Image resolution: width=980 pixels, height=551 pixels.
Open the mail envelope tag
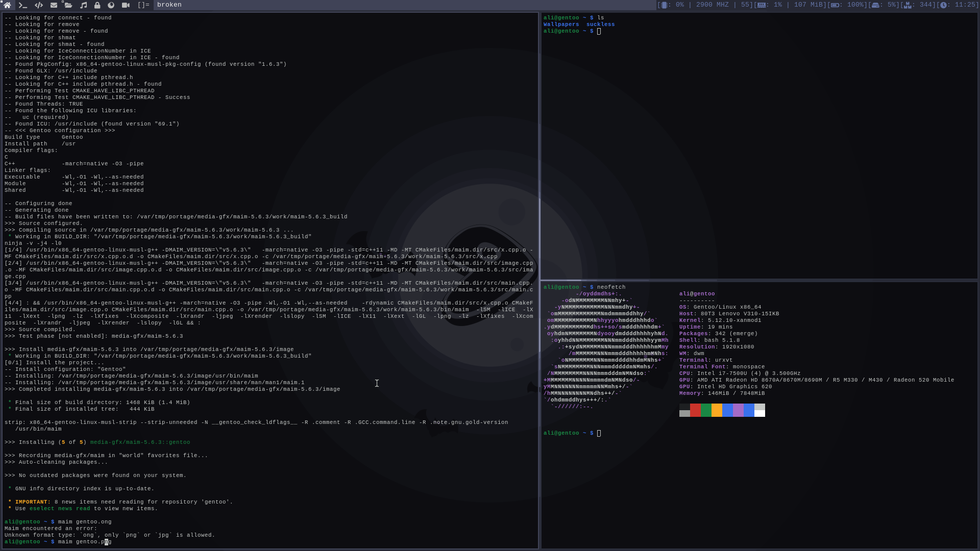54,5
